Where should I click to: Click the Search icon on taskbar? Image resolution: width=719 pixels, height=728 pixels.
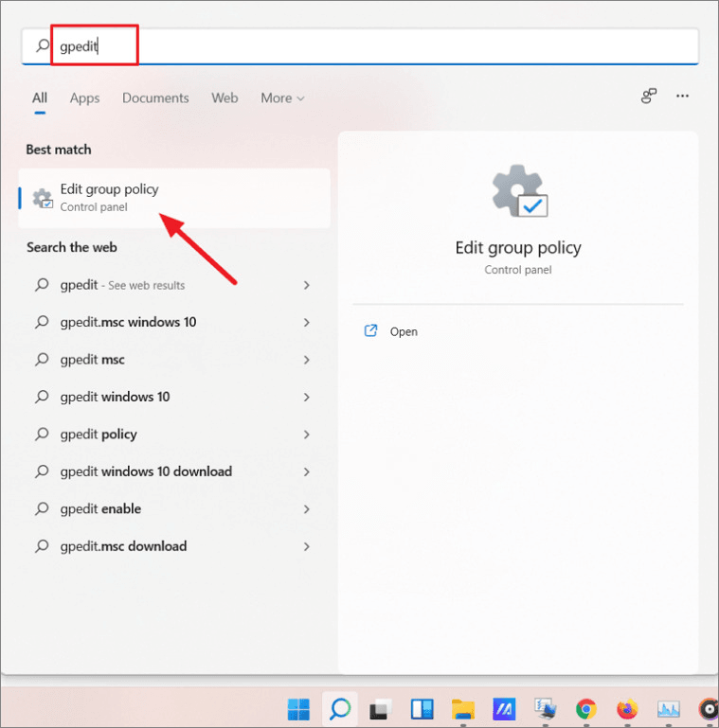pyautogui.click(x=340, y=709)
